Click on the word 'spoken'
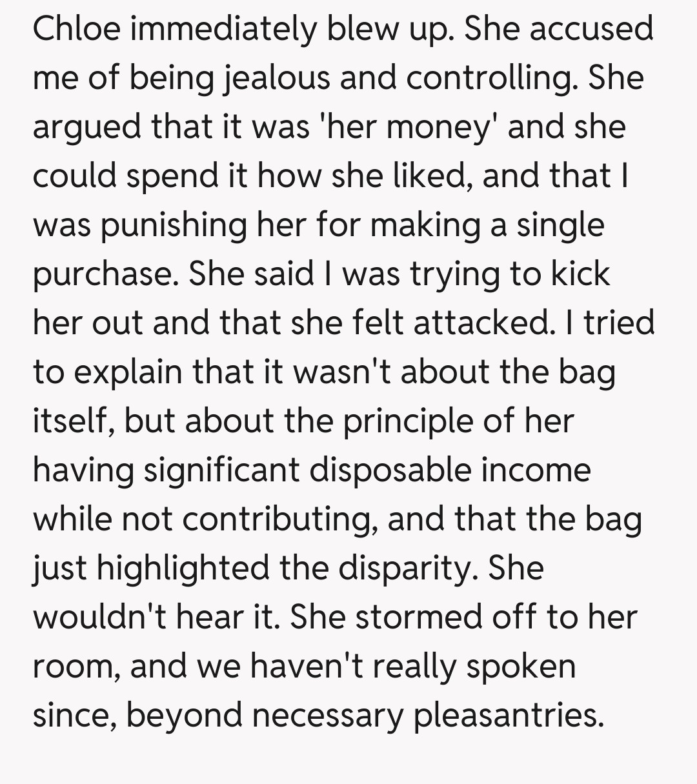This screenshot has height=784, width=697. (x=520, y=666)
